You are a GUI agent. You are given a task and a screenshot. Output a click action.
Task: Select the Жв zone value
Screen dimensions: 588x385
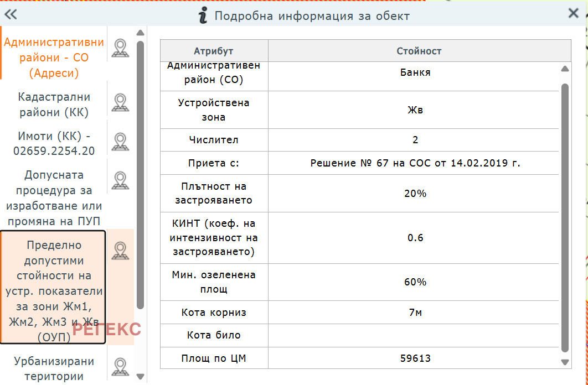(415, 110)
